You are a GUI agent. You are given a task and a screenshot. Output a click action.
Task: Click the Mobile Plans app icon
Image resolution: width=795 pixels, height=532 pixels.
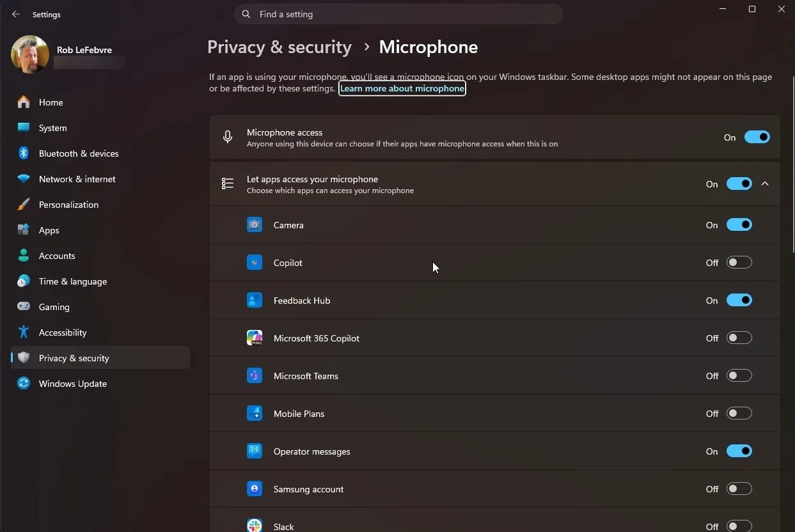coord(255,414)
